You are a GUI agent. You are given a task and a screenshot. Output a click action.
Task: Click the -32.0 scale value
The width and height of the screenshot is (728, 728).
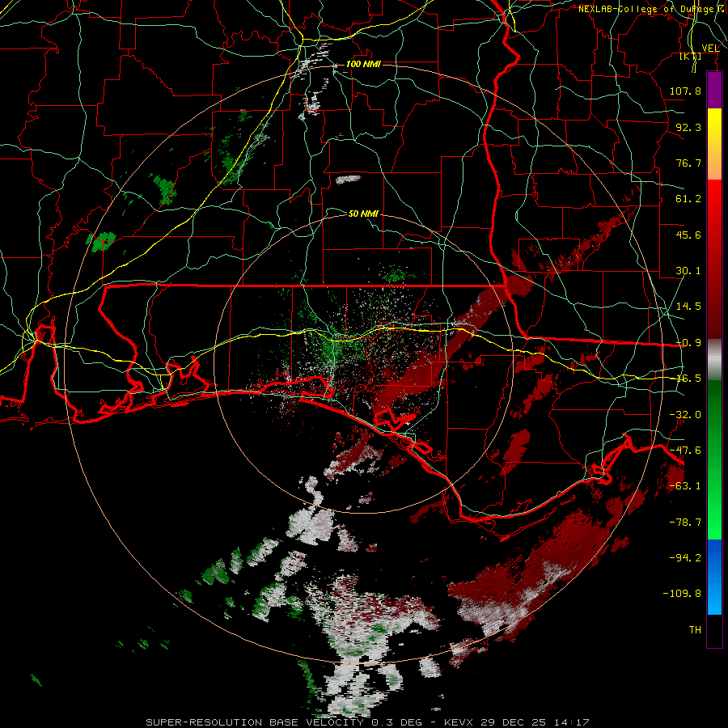(685, 415)
